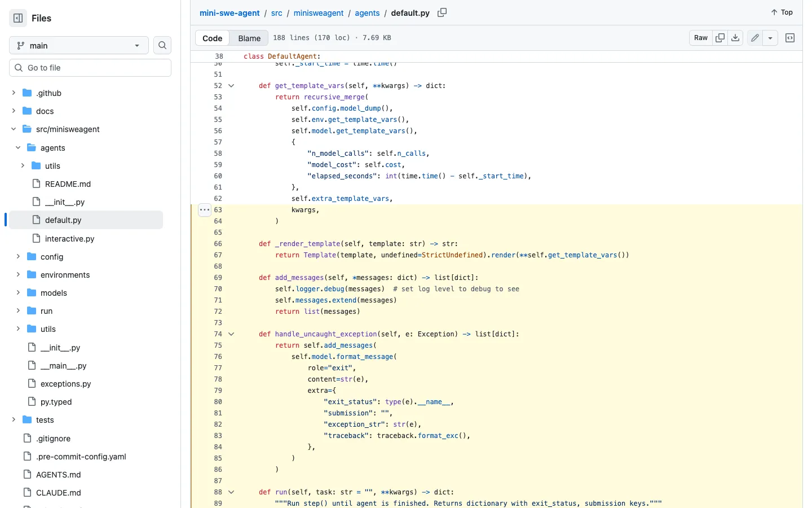Copy raw file contents icon

tap(720, 38)
